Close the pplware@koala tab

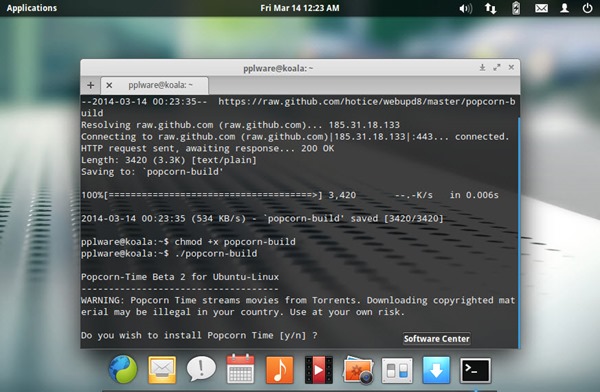109,85
